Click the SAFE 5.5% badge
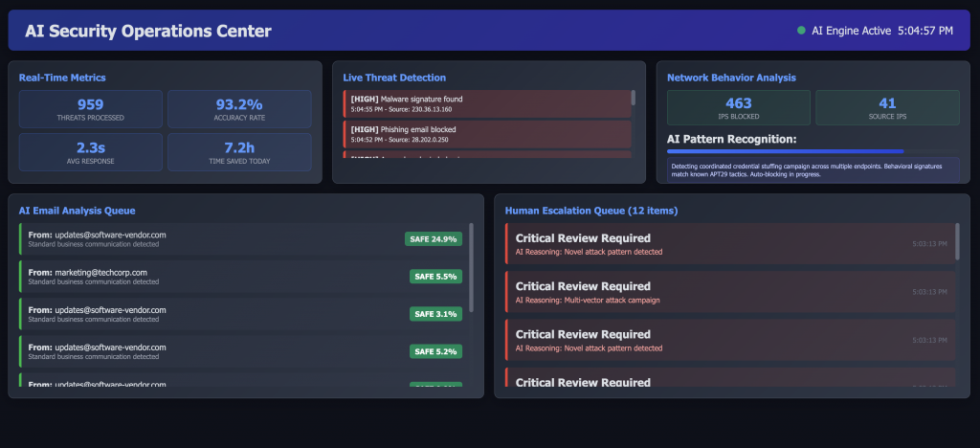 point(435,277)
